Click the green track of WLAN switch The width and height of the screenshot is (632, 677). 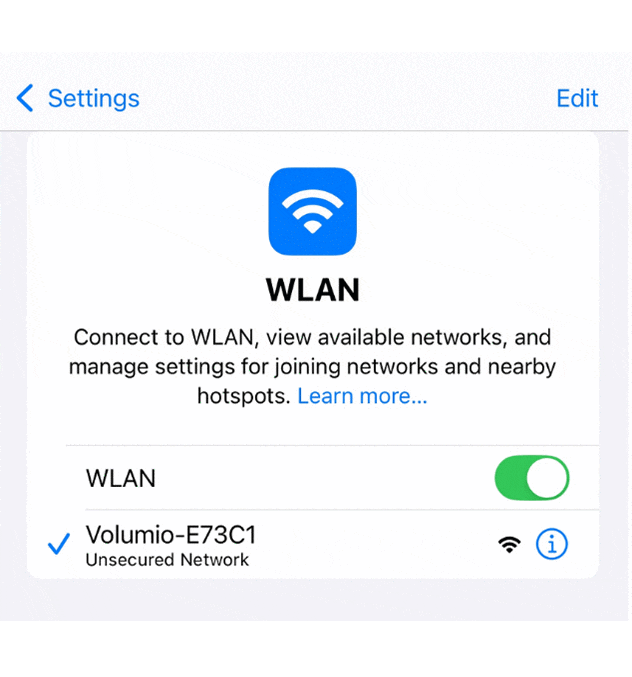(x=511, y=478)
